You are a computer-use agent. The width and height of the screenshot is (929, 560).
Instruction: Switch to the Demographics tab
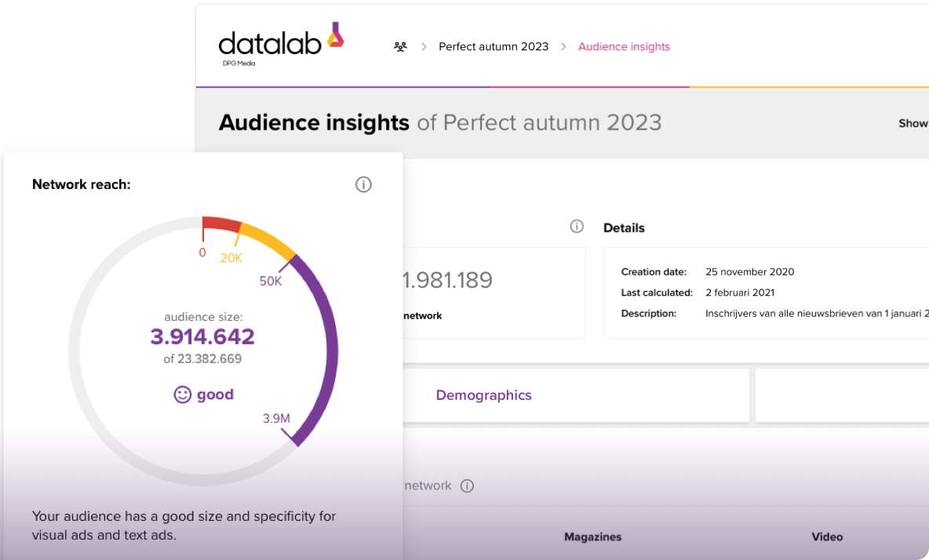[x=483, y=395]
